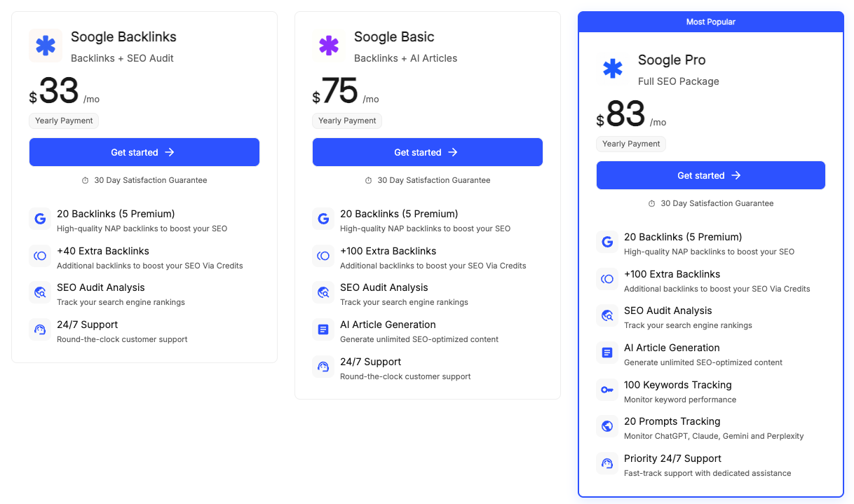Click the purple Soogle Basic asterisk logo
This screenshot has height=504, width=854.
329,46
